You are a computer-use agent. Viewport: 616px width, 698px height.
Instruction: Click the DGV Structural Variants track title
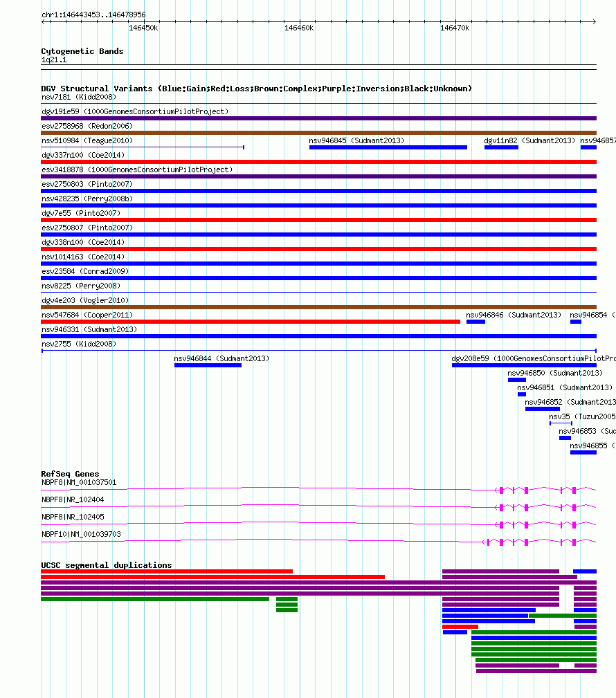tap(256, 89)
